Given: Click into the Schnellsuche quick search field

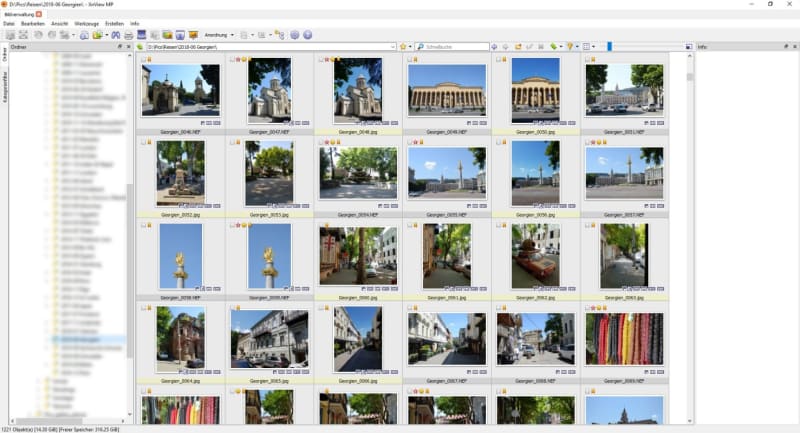Looking at the screenshot, I should click(x=452, y=47).
